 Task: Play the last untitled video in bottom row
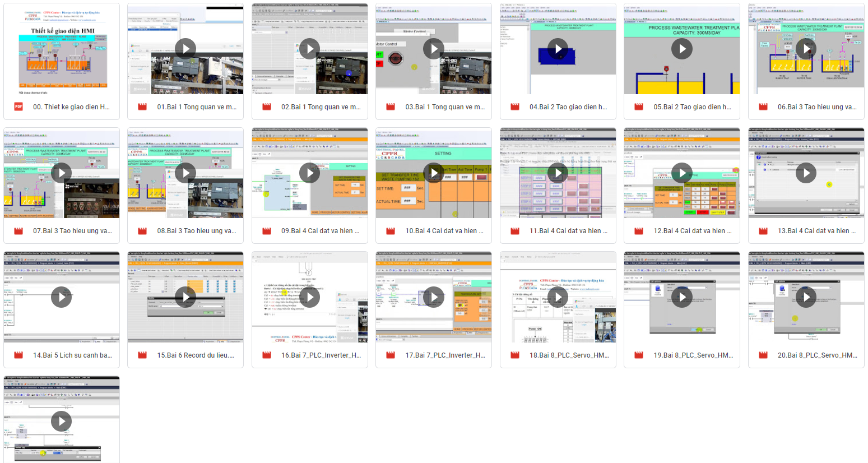[62, 421]
